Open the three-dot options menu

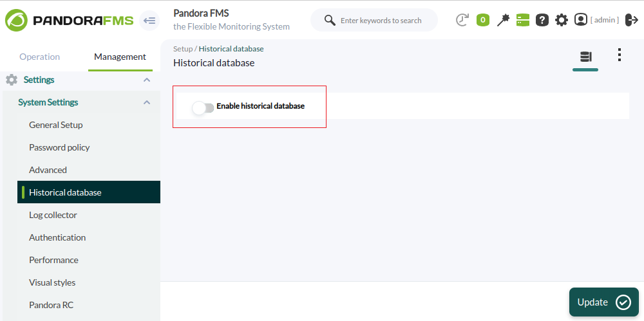[620, 55]
